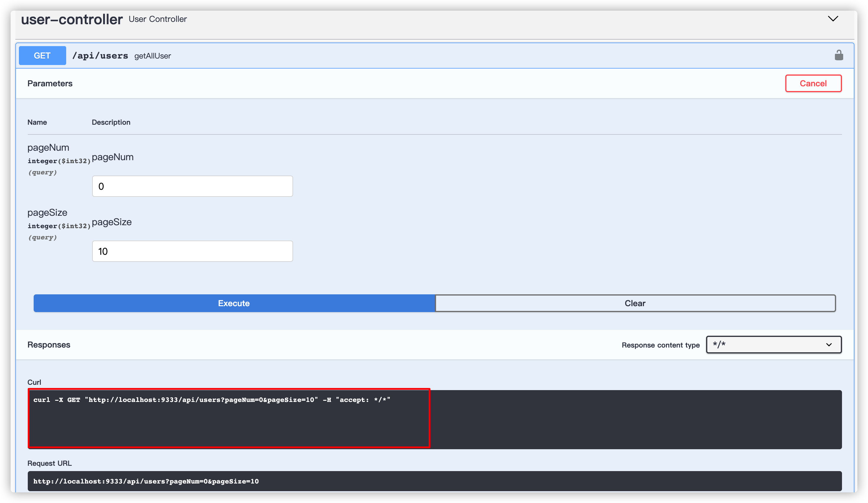Collapse the user-controller section chevron

(x=833, y=19)
